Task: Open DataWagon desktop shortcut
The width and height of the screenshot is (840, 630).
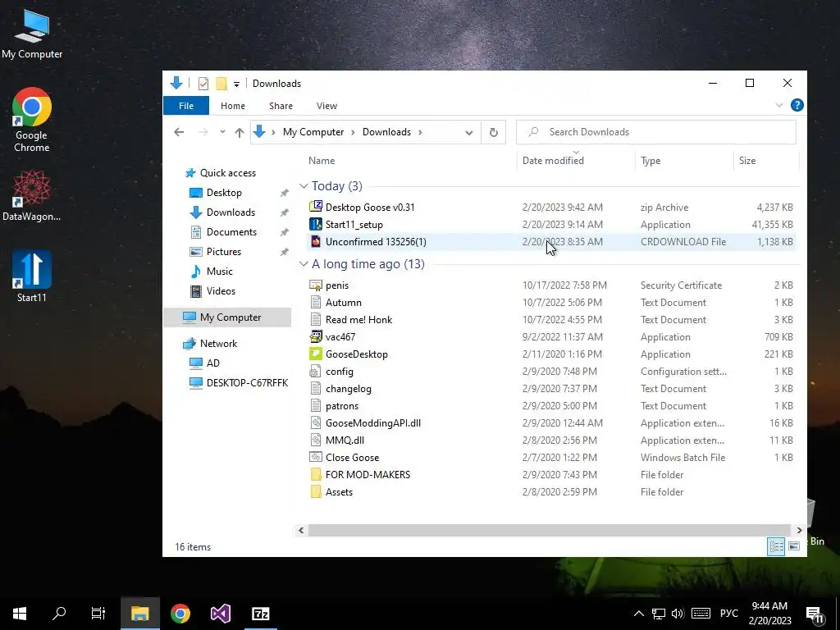Action: tap(32, 196)
